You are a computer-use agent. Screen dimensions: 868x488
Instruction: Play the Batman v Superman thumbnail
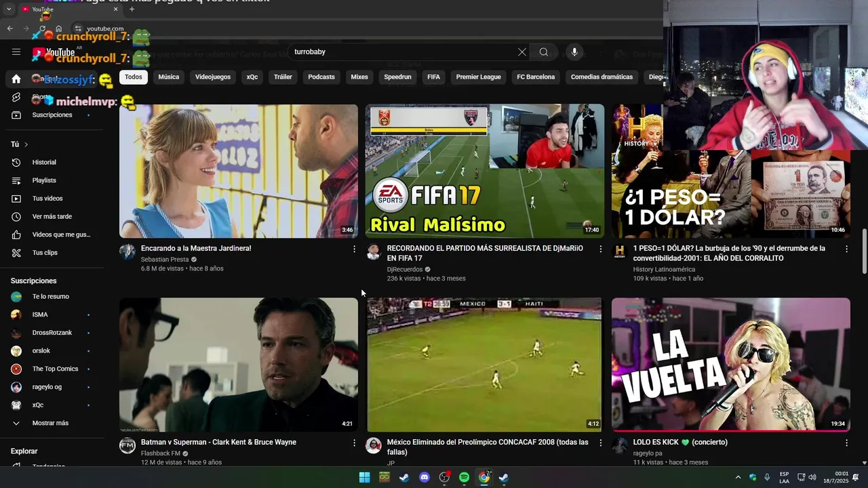tap(239, 365)
